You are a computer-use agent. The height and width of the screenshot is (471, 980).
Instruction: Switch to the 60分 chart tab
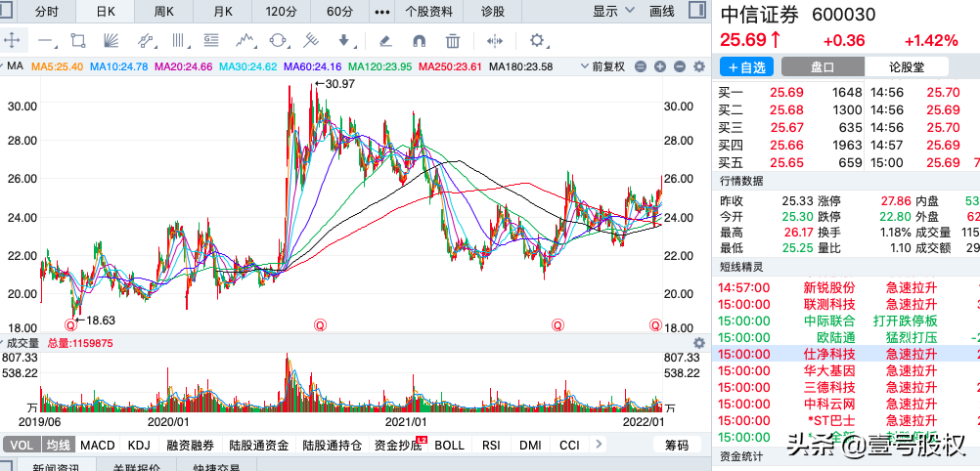tap(340, 12)
